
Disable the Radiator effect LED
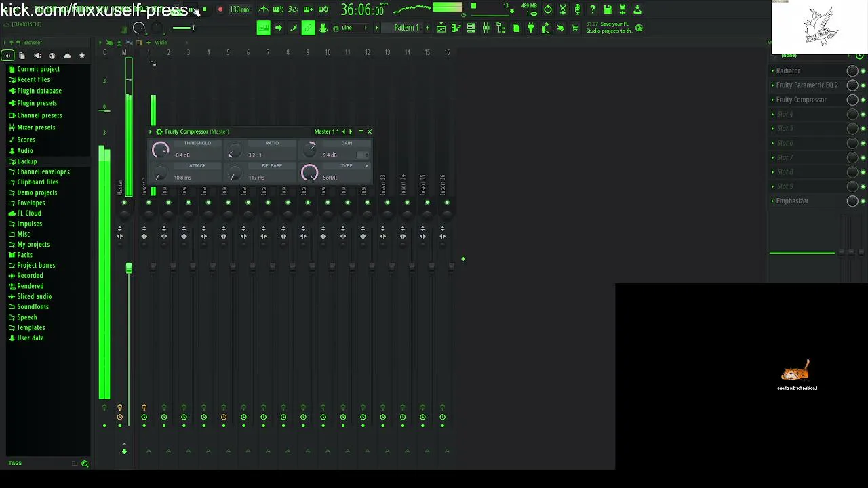tap(863, 70)
